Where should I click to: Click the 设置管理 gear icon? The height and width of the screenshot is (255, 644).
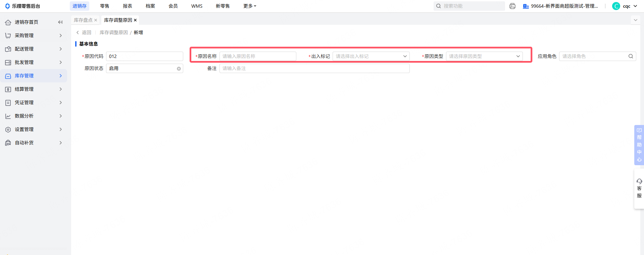coord(8,129)
